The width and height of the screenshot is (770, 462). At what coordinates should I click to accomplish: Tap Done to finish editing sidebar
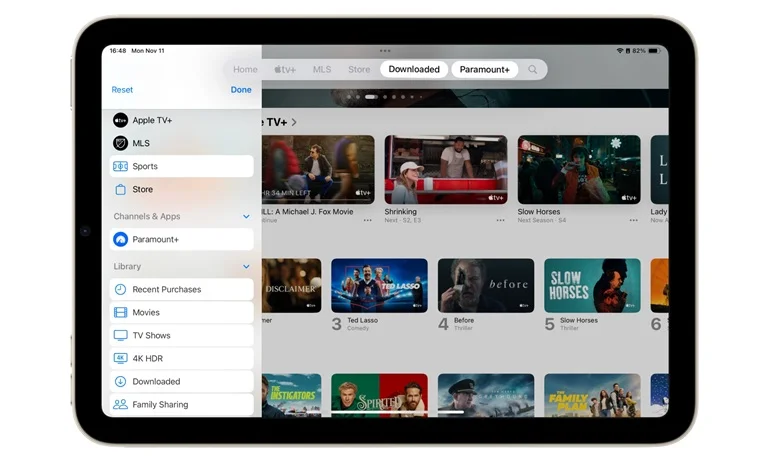coord(241,90)
